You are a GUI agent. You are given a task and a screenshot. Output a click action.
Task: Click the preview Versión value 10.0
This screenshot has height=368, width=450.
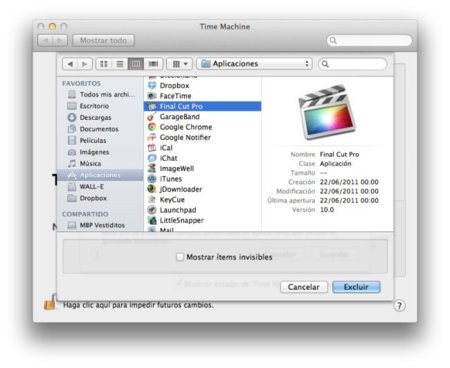[327, 210]
